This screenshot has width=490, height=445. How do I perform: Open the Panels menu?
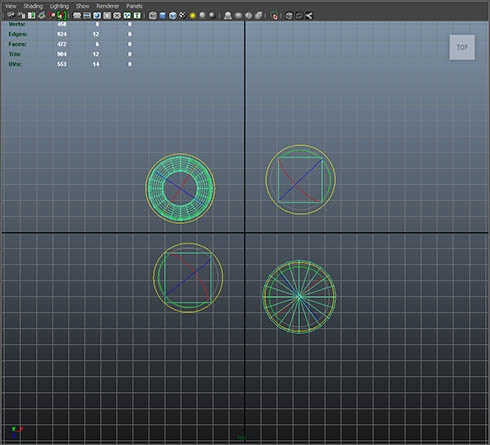(x=134, y=6)
